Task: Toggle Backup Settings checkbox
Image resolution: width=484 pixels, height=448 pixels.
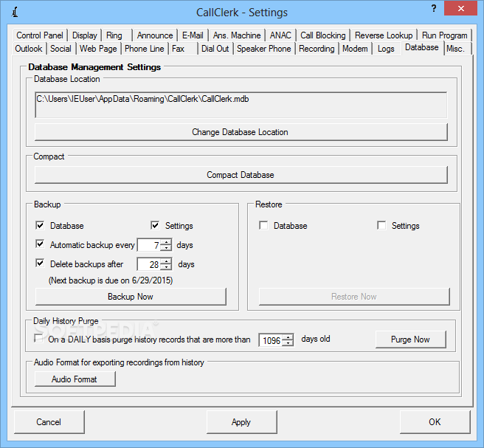Action: click(x=155, y=225)
